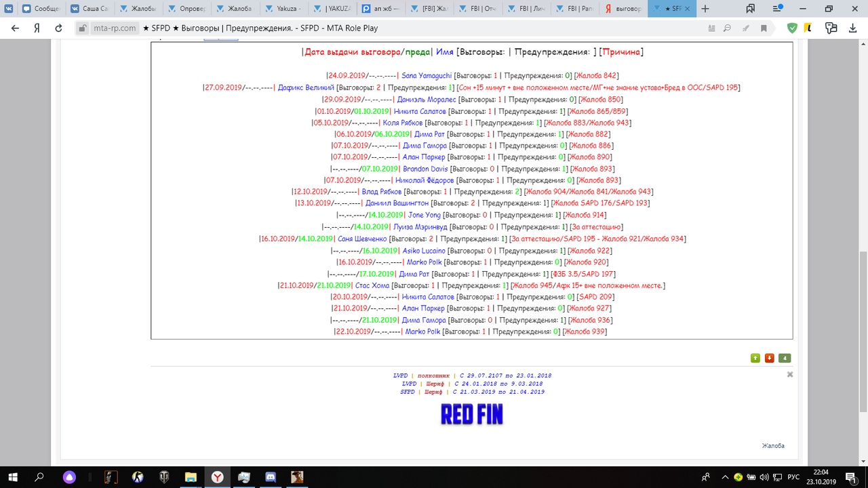Click the yellow extension icon next to AdGuard
The width and height of the screenshot is (868, 488).
tap(808, 28)
